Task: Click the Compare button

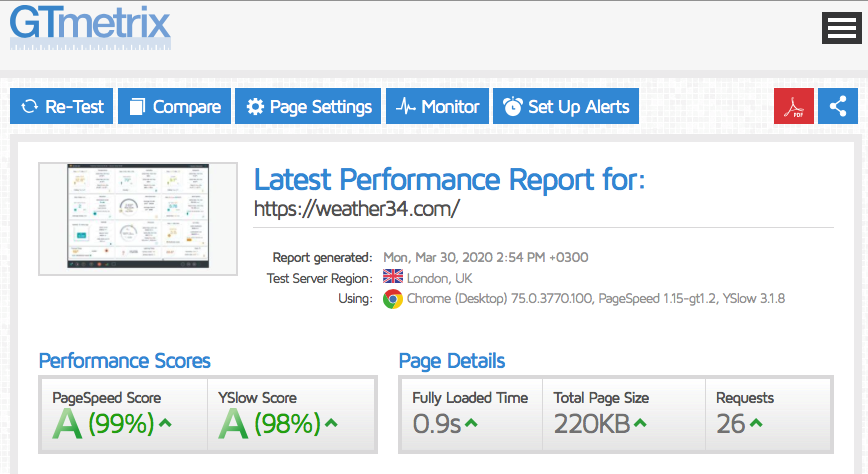Action: (174, 106)
